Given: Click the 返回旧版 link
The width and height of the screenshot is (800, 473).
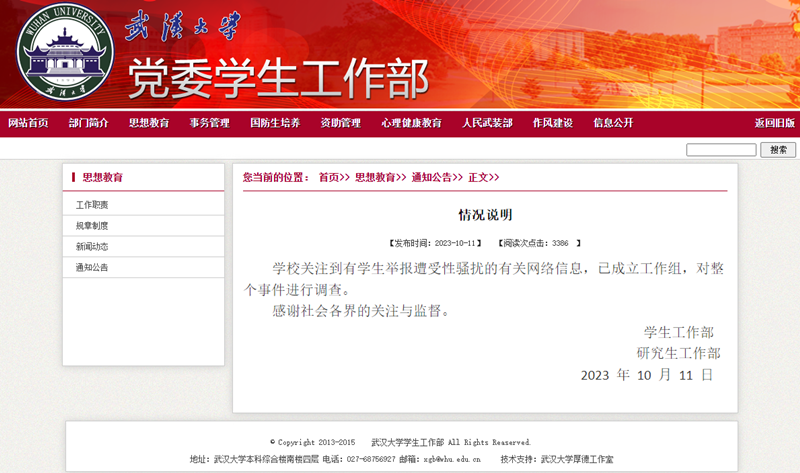Looking at the screenshot, I should click(774, 123).
